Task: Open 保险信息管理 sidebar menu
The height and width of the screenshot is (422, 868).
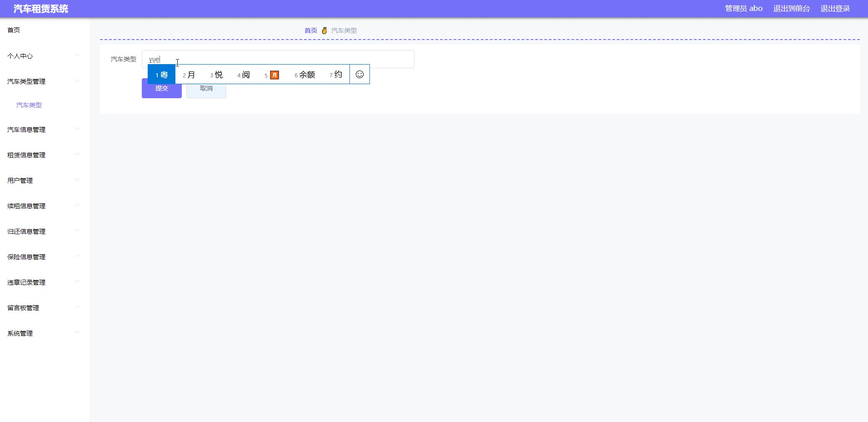Action: coord(45,257)
